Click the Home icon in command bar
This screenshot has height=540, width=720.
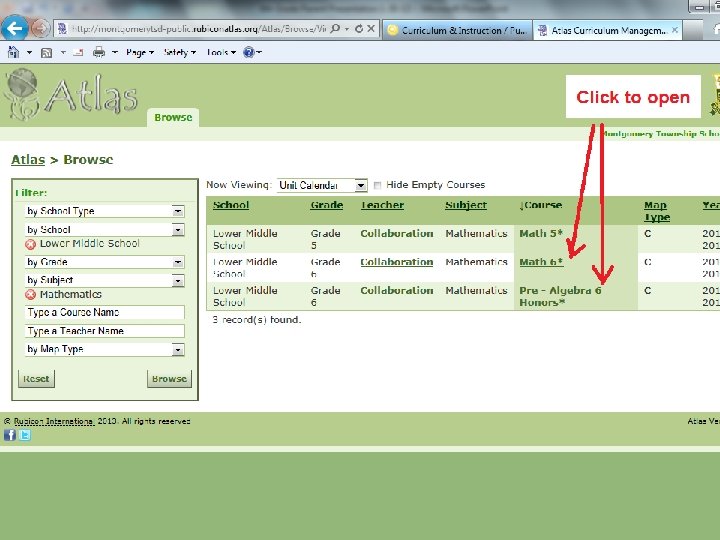pyautogui.click(x=13, y=52)
